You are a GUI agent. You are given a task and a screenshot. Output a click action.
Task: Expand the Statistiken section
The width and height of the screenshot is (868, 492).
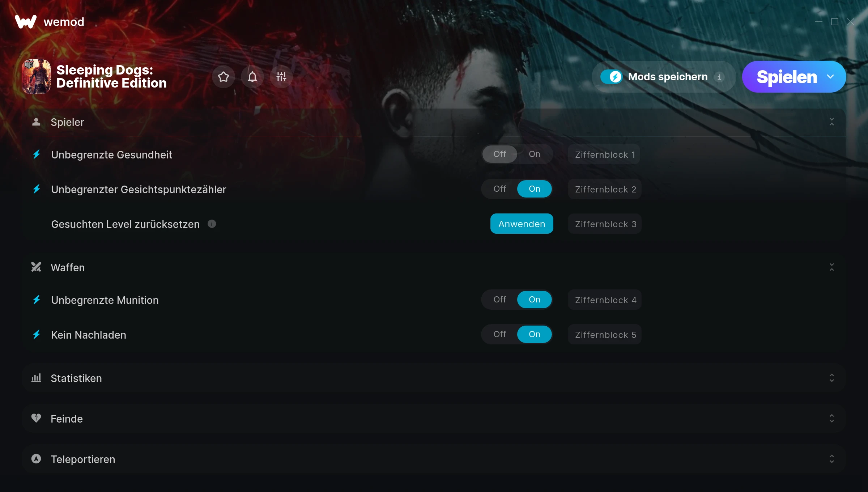click(434, 378)
